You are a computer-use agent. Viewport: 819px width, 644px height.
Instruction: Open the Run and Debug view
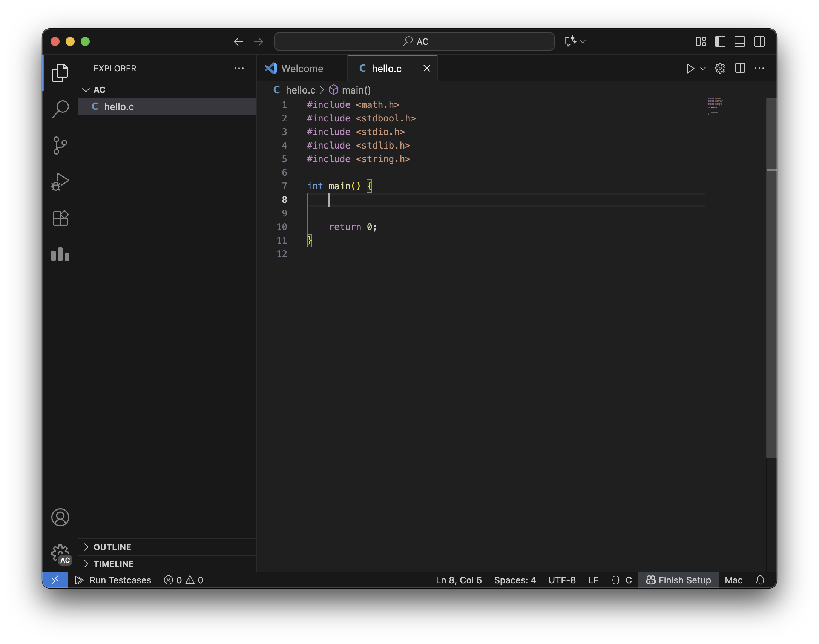click(60, 182)
